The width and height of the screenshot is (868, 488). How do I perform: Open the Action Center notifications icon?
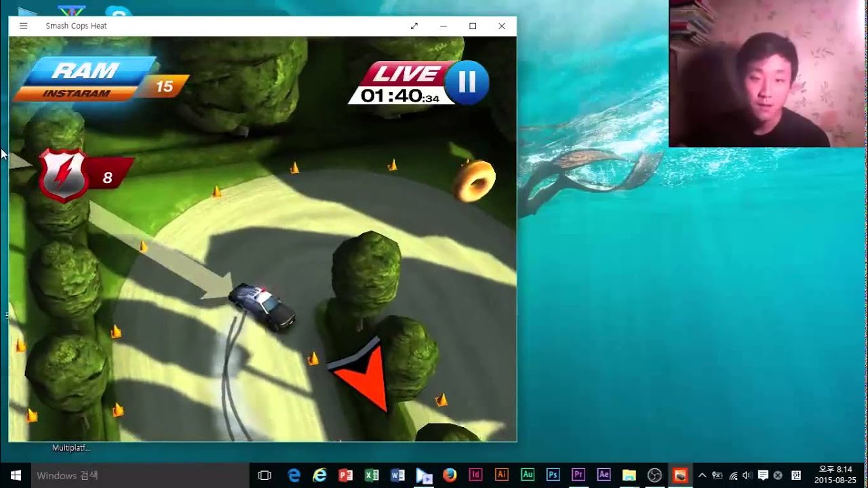763,475
